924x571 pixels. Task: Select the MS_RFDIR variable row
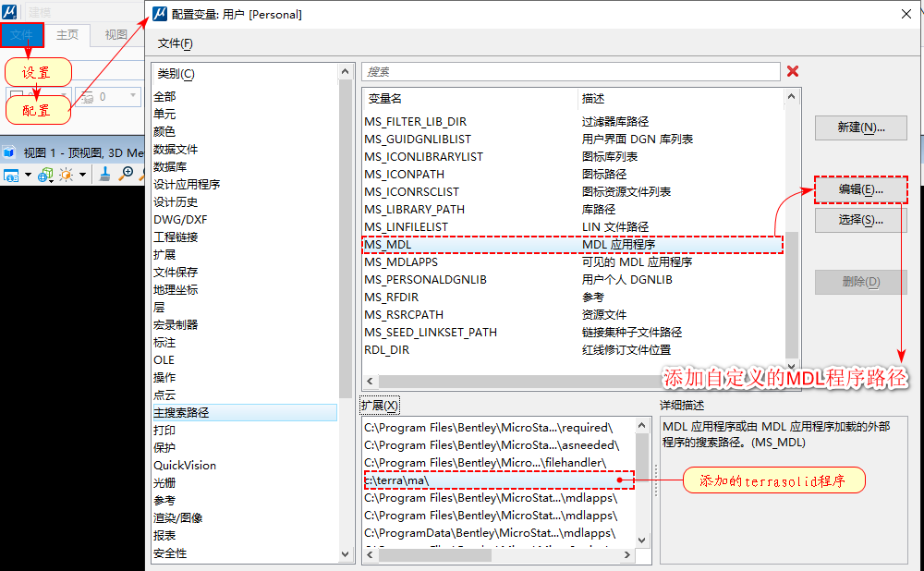click(573, 297)
